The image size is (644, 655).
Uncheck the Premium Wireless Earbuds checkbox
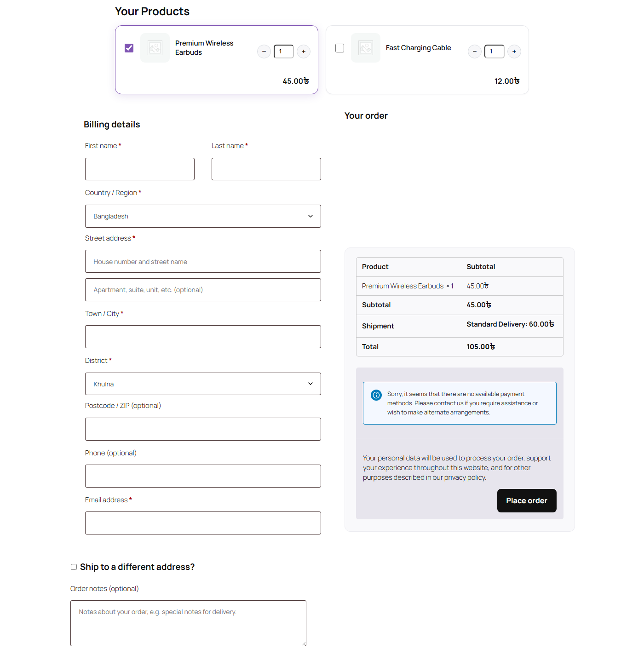[129, 48]
